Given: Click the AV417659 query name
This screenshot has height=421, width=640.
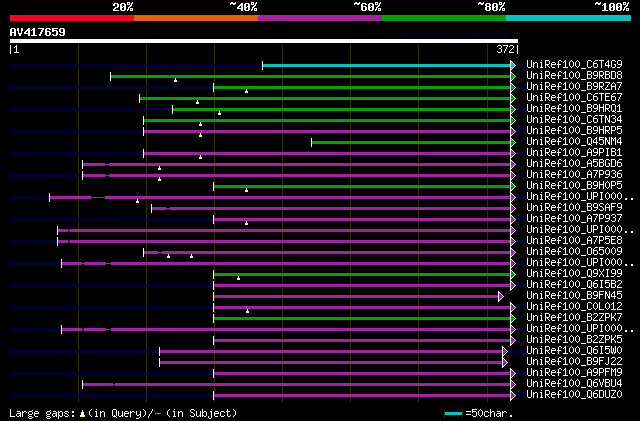Looking at the screenshot, I should (38, 32).
